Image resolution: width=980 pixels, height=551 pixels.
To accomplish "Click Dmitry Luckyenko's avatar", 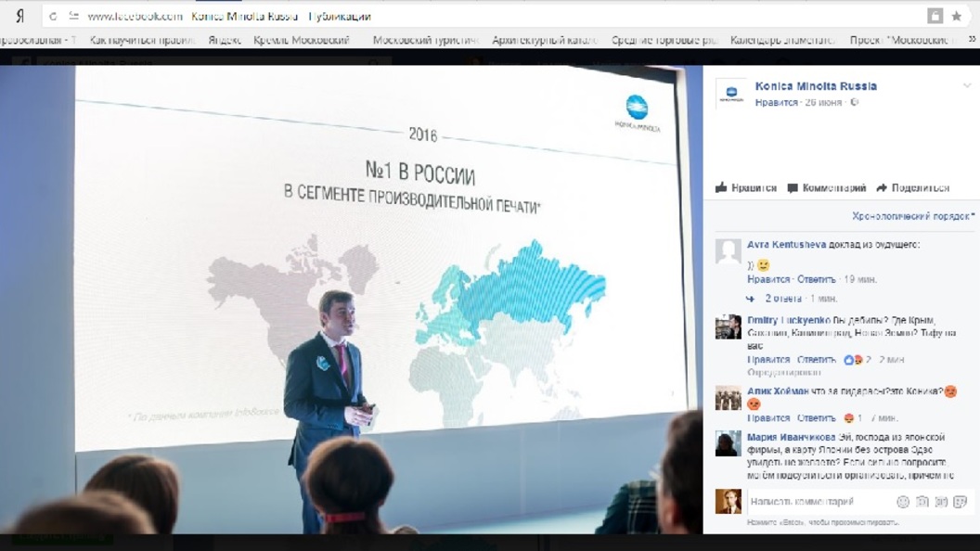I will tap(729, 327).
